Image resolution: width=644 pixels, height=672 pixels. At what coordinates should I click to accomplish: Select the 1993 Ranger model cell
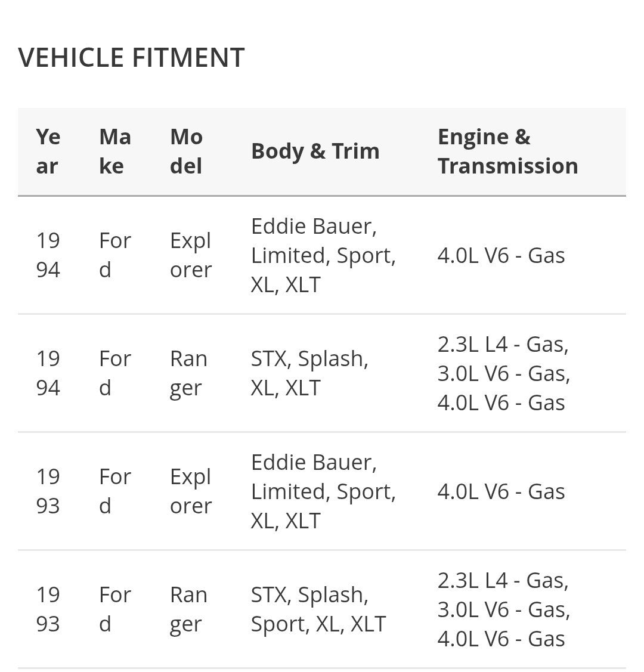pyautogui.click(x=188, y=609)
